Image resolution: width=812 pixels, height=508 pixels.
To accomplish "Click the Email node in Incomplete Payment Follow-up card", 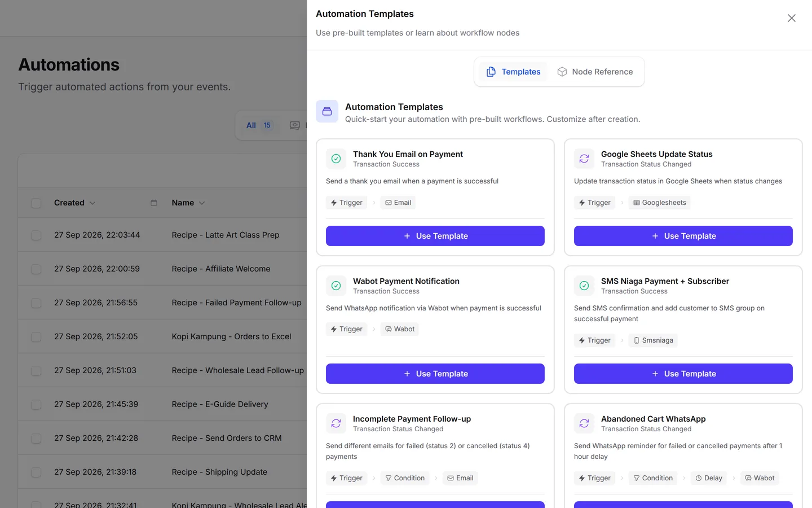I will [x=460, y=478].
